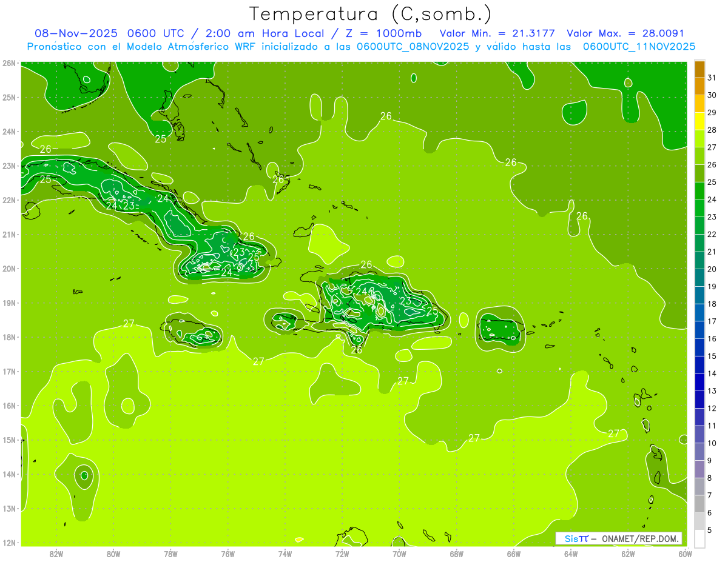Click the "12" label on the color scale

point(712,408)
